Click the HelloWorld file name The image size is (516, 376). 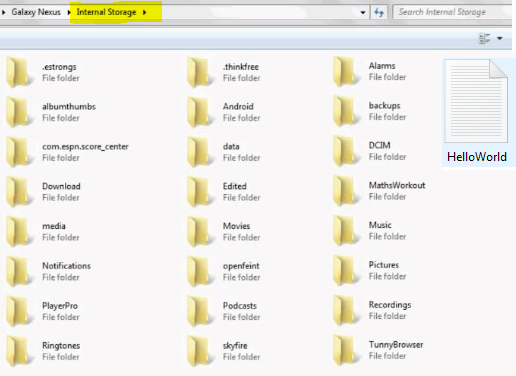pyautogui.click(x=477, y=157)
